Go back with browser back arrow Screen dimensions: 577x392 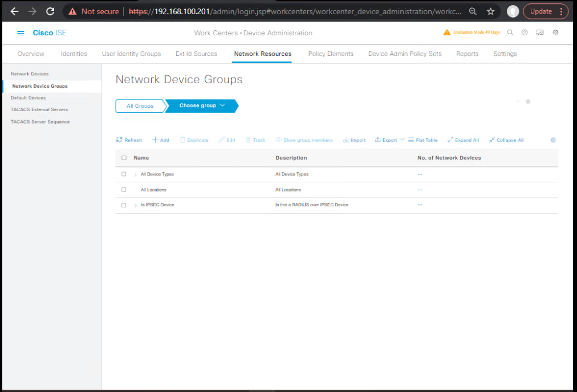15,11
